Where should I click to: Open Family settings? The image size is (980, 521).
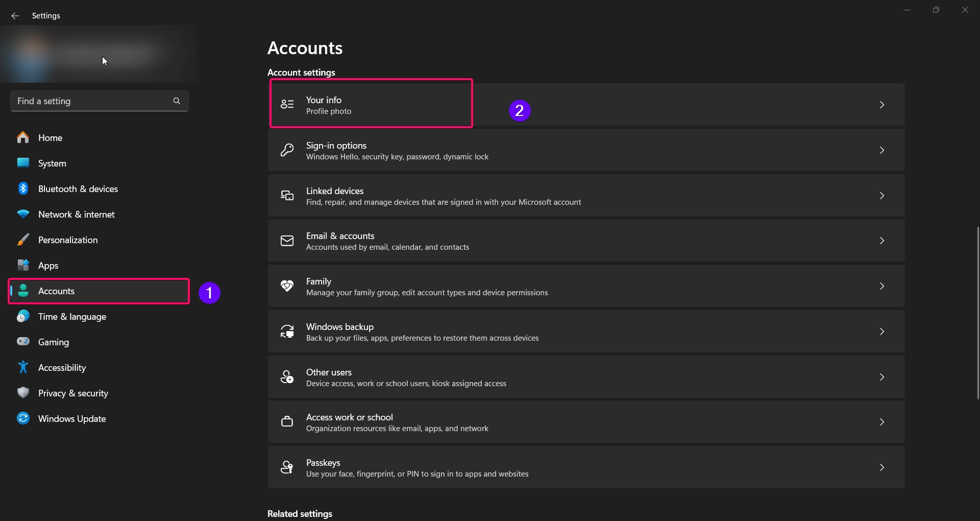pos(586,286)
